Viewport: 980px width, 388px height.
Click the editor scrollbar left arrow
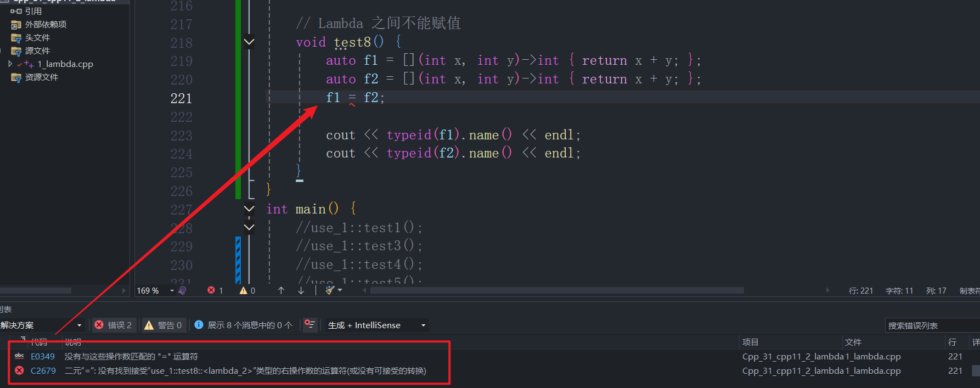(x=364, y=290)
